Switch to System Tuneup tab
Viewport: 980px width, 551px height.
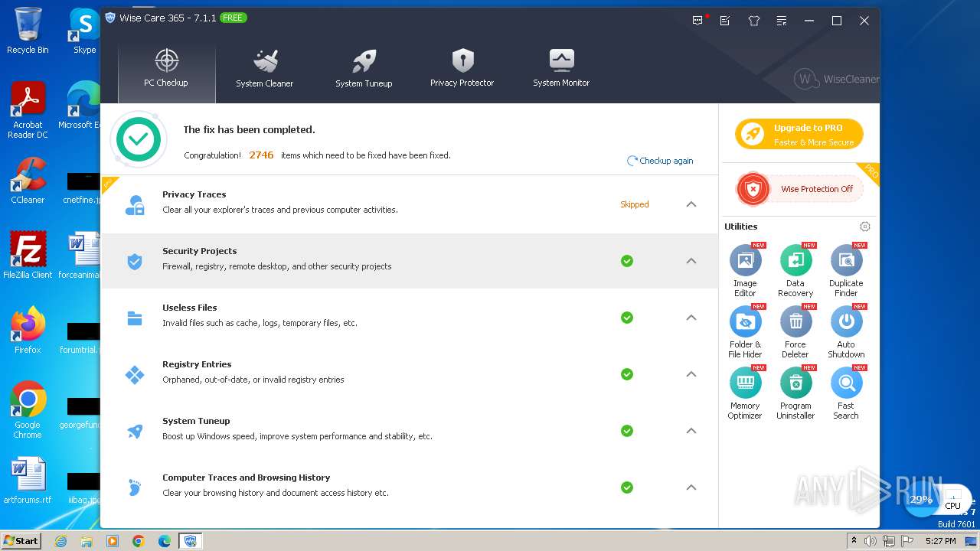pyautogui.click(x=364, y=70)
